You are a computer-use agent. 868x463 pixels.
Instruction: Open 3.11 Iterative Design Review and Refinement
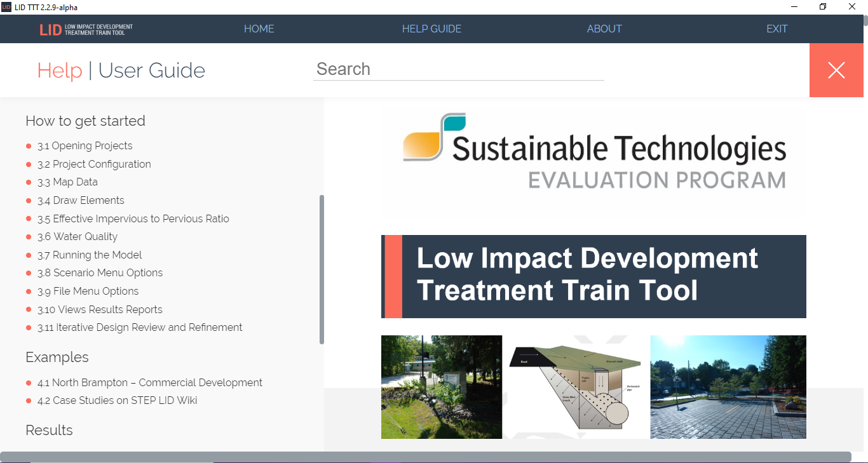(x=140, y=327)
